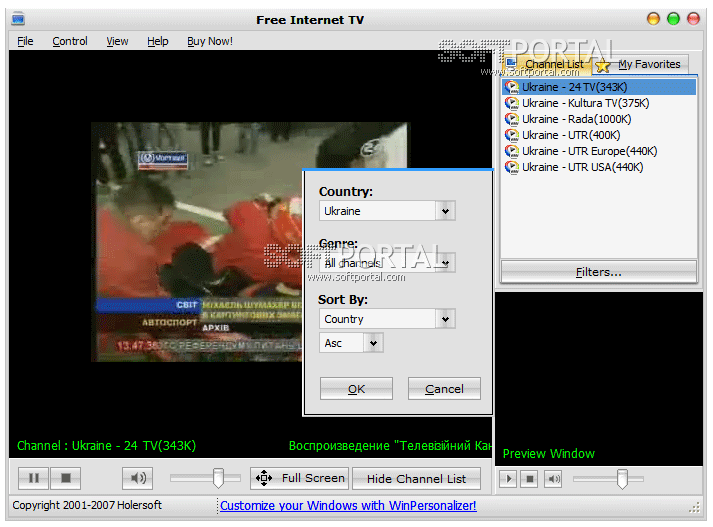Click the red close window button
The width and height of the screenshot is (713, 527).
tap(693, 19)
